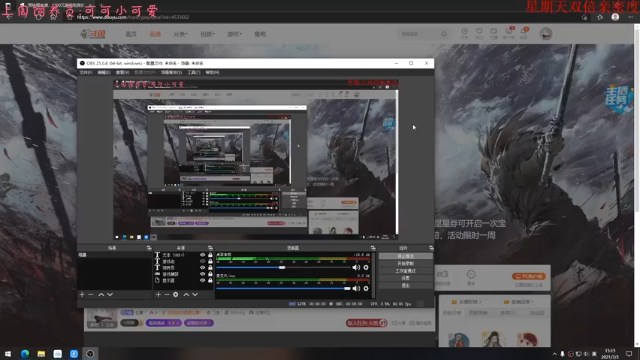The height and width of the screenshot is (360, 640).
Task: Adjust the Mic/Aux volume slider handle
Action: [347, 288]
